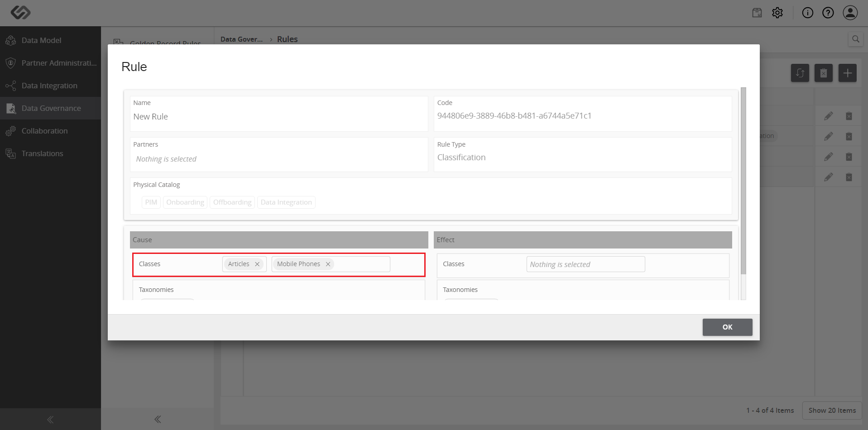Click the second row pencil edit icon
Screen dimensions: 868x430
tap(828, 136)
